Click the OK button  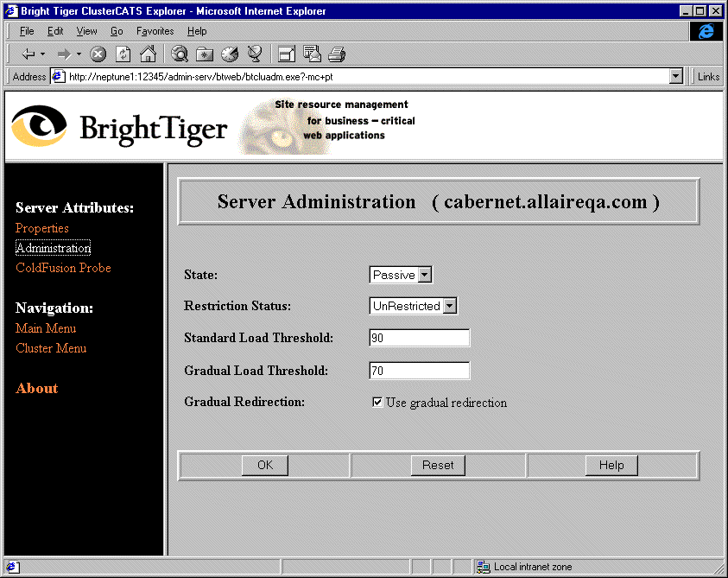pyautogui.click(x=265, y=465)
